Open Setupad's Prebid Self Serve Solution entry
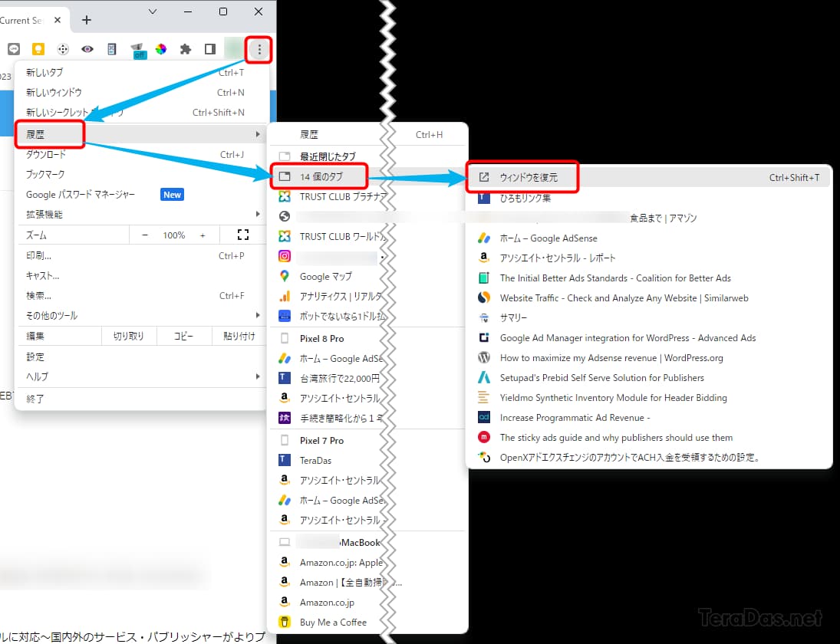840x644 pixels. (649, 378)
